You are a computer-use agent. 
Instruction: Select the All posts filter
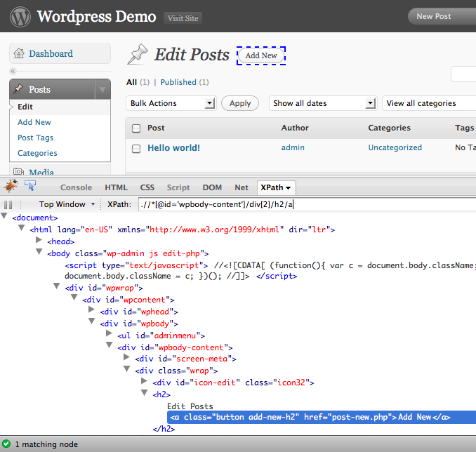[131, 82]
